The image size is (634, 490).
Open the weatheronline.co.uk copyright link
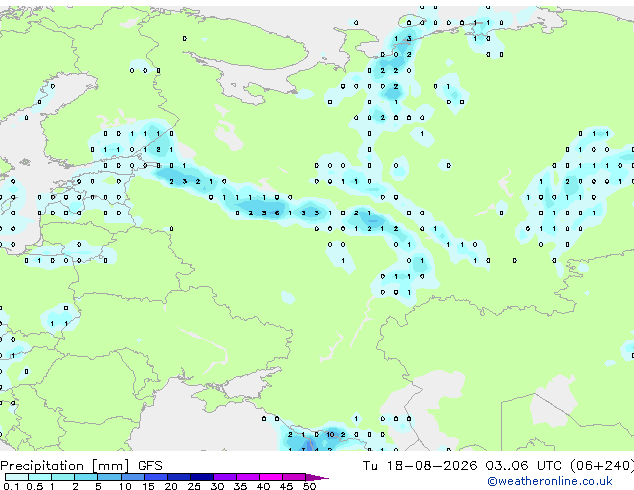click(x=549, y=481)
